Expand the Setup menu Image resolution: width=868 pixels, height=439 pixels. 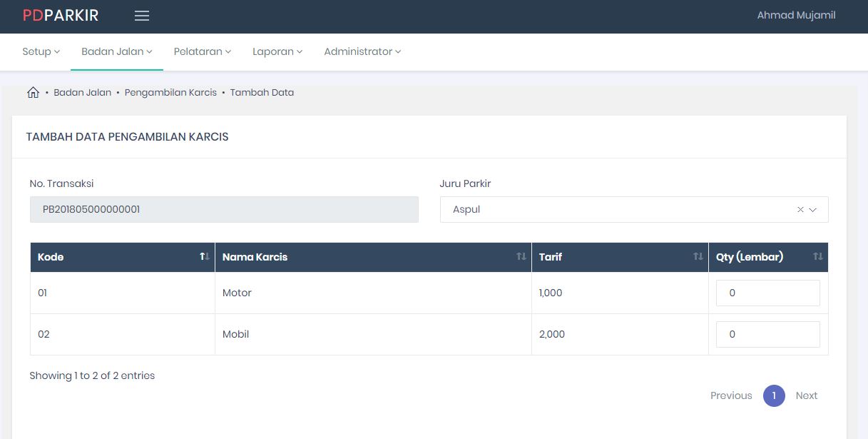(41, 52)
